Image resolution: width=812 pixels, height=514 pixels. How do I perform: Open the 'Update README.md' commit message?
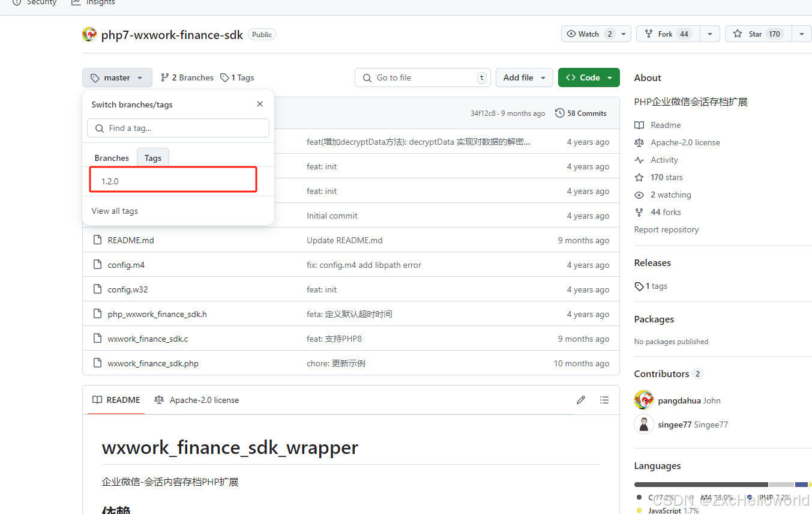pos(344,240)
